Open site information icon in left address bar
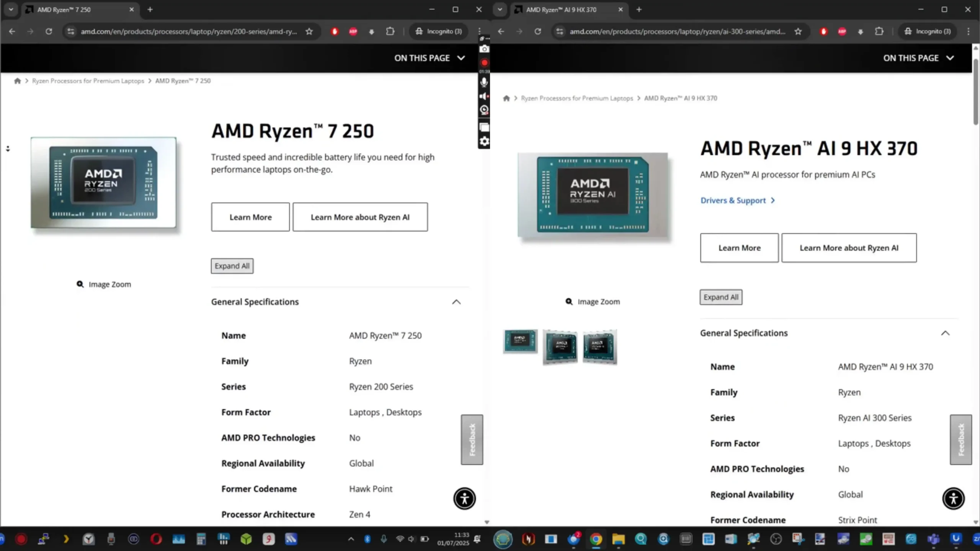The width and height of the screenshot is (980, 551). click(71, 31)
